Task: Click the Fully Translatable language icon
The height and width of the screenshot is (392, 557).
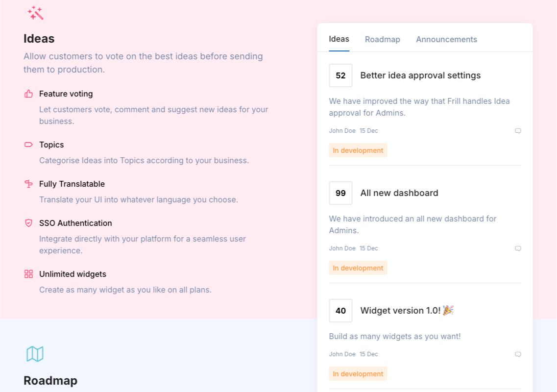Action: pyautogui.click(x=28, y=184)
